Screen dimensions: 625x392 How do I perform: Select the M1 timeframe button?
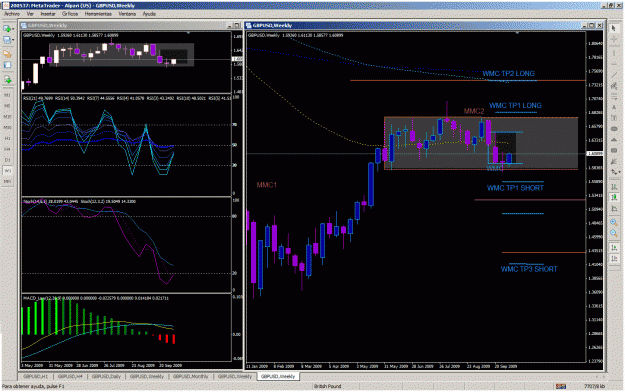pyautogui.click(x=7, y=95)
